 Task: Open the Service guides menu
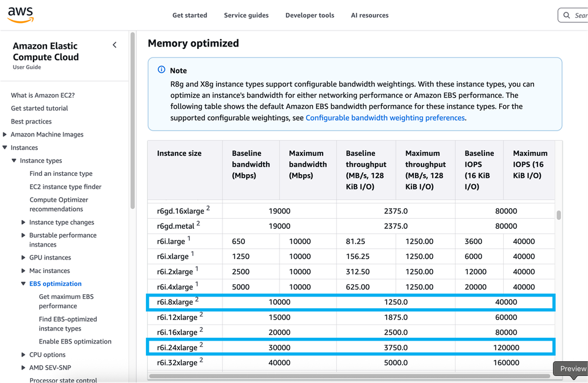(x=246, y=15)
